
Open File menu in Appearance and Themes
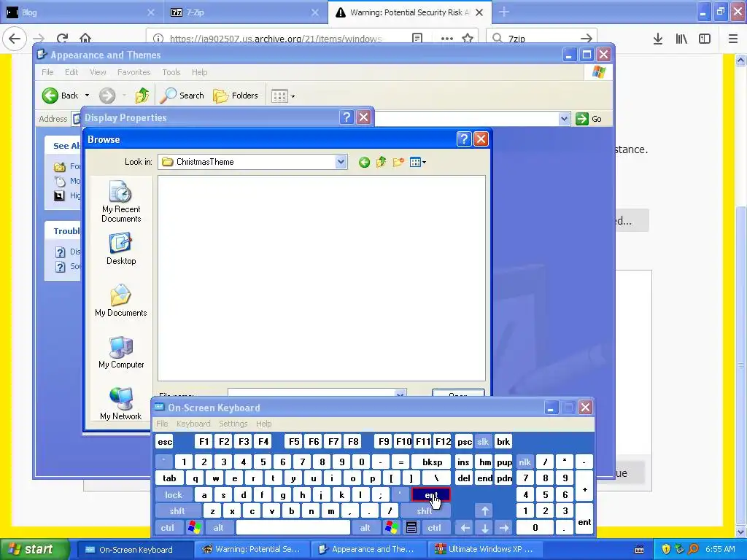pos(47,72)
